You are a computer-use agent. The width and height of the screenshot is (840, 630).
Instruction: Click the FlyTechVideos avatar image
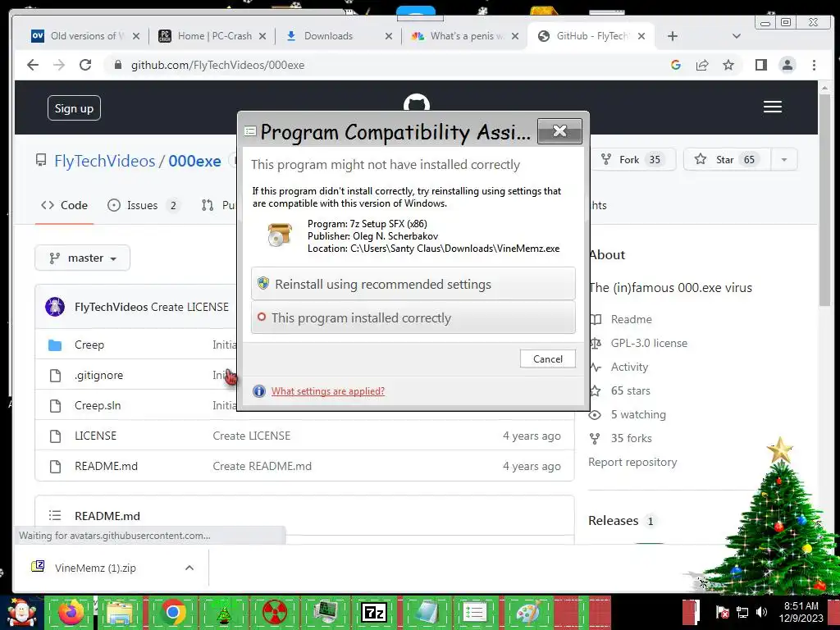click(x=55, y=307)
